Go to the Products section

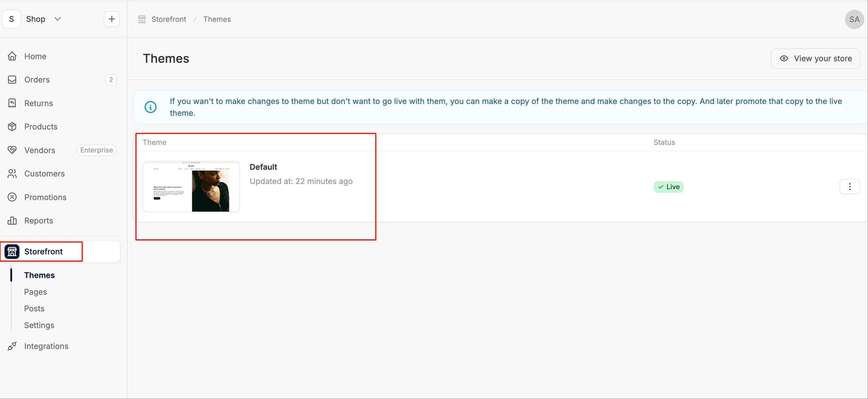pos(61,127)
